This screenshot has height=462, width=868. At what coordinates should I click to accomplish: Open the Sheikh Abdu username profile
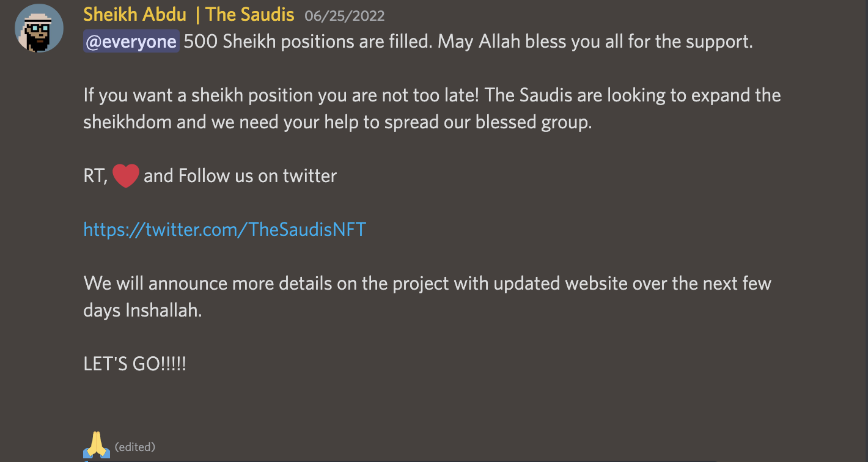[134, 14]
